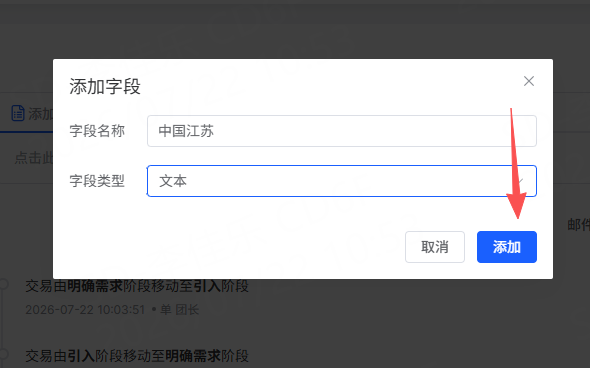Click the document icon on background tab
This screenshot has width=590, height=368.
click(18, 113)
